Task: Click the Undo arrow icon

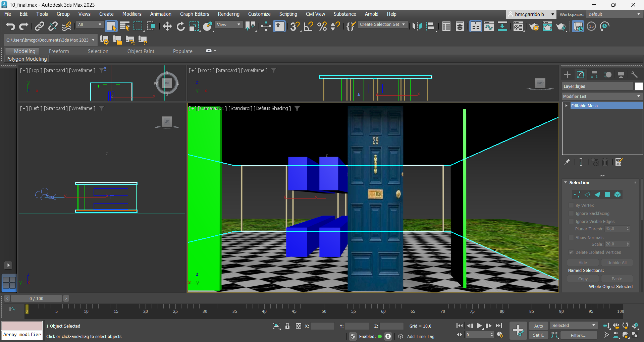Action: click(10, 26)
